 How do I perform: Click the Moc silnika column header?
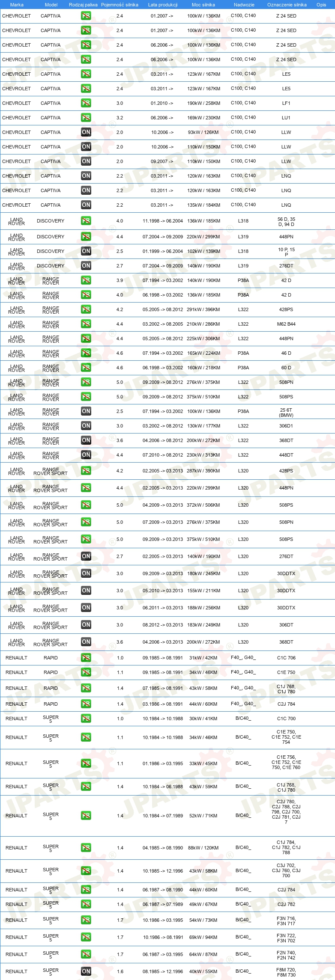[x=203, y=5]
